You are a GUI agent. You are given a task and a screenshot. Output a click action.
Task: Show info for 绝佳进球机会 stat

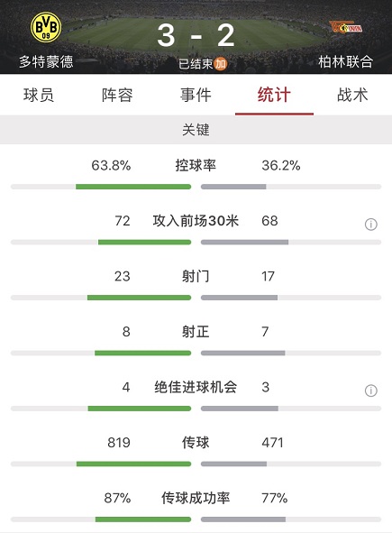[x=370, y=391]
